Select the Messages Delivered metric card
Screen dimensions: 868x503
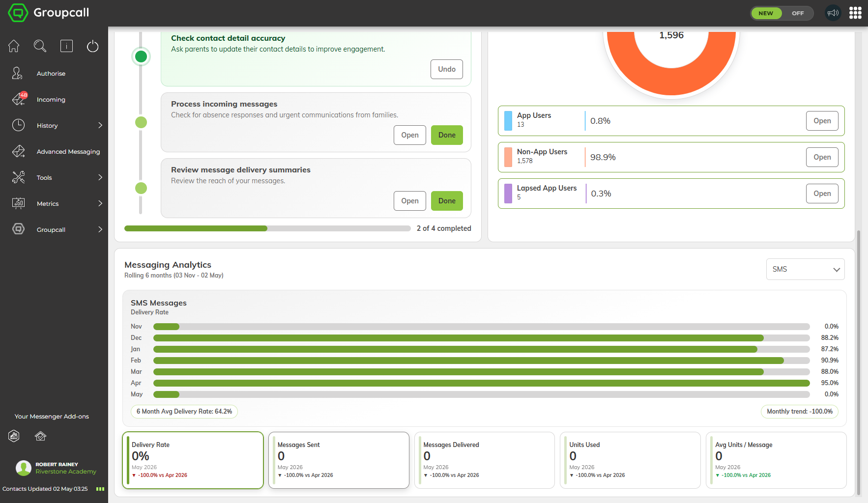click(485, 460)
